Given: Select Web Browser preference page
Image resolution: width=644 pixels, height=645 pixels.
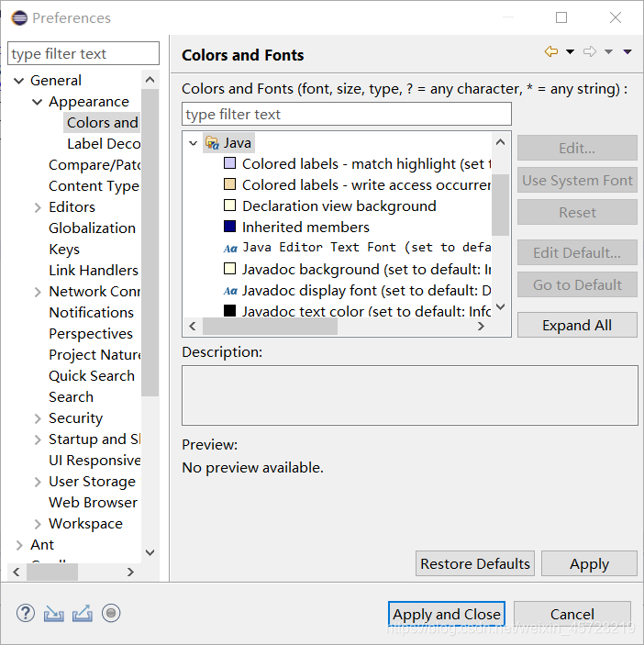Looking at the screenshot, I should click(93, 503).
